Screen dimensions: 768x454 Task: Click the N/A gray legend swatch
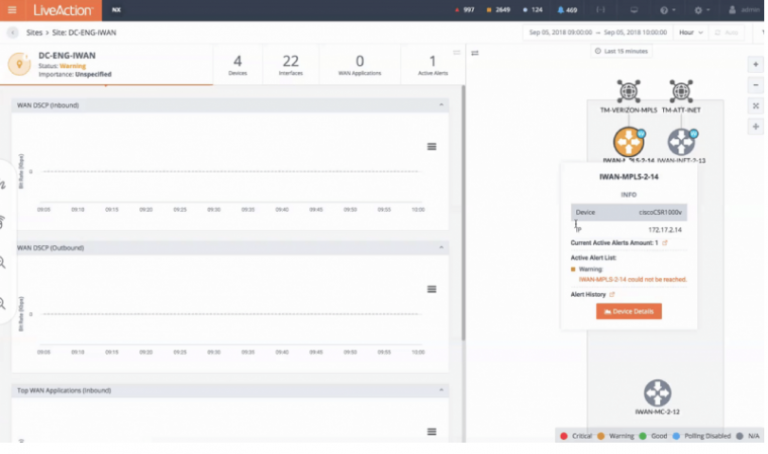pos(740,436)
